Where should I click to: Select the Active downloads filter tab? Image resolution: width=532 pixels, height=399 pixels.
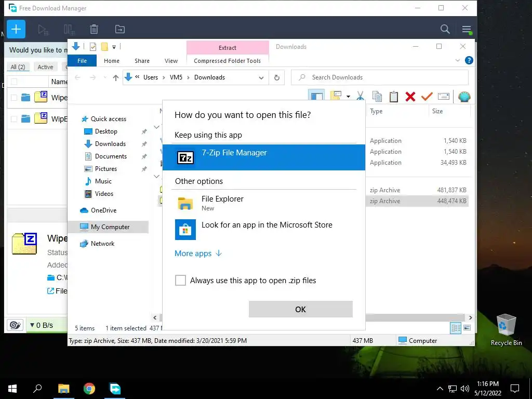pos(45,67)
